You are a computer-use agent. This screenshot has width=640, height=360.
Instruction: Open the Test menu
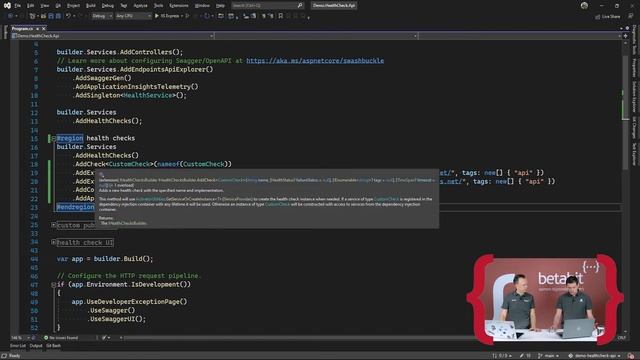(124, 6)
